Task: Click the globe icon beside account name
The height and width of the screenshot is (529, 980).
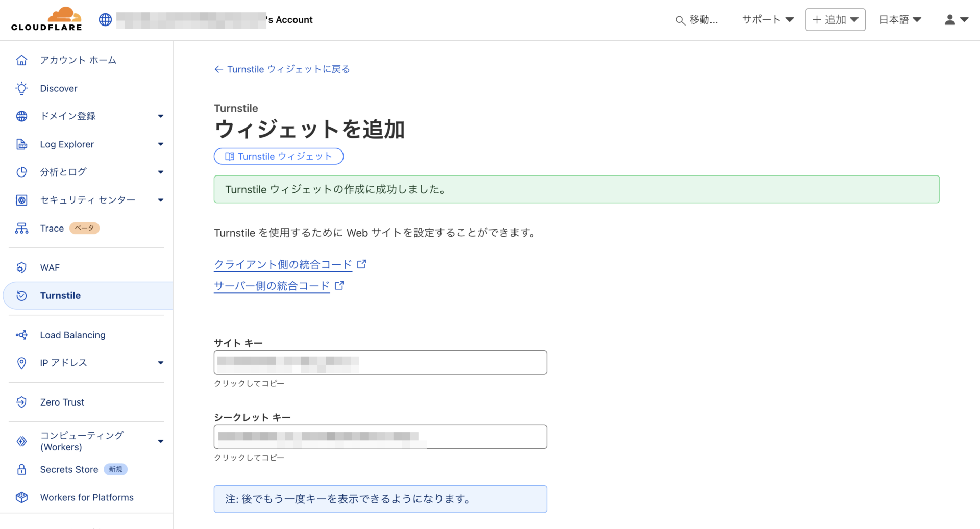Action: (x=105, y=20)
